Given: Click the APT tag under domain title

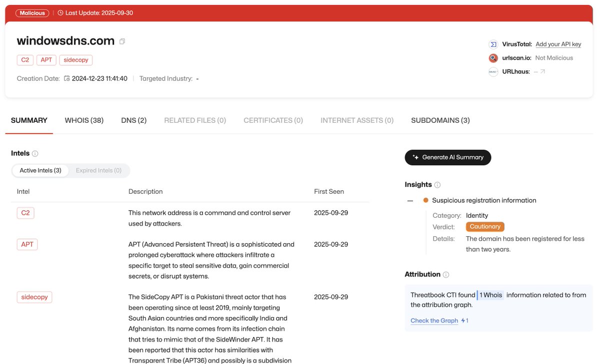Looking at the screenshot, I should tap(46, 60).
